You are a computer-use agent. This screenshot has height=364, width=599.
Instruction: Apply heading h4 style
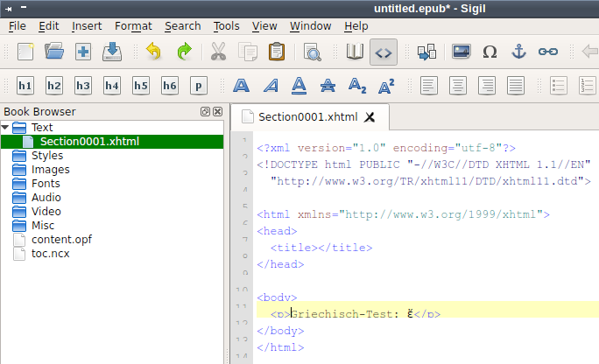pyautogui.click(x=111, y=86)
